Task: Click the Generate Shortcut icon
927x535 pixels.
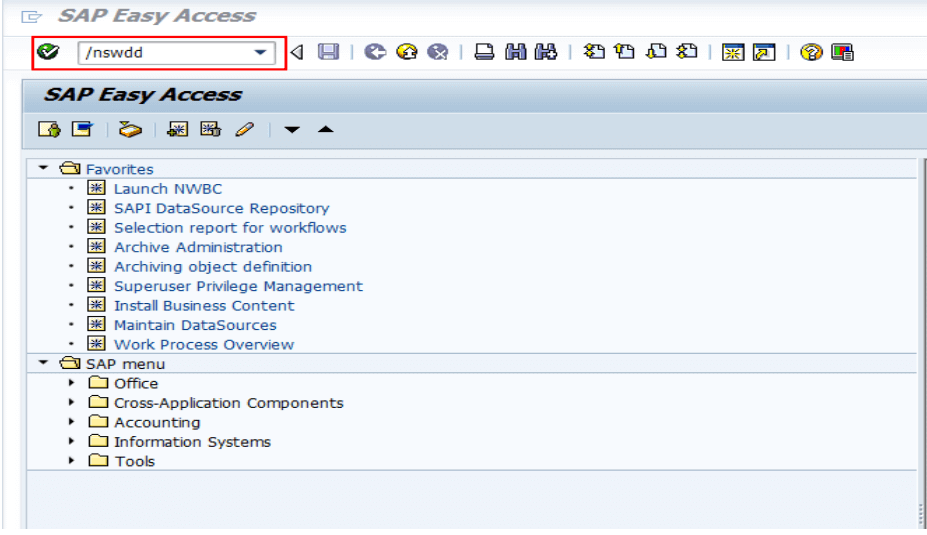Action: (764, 53)
